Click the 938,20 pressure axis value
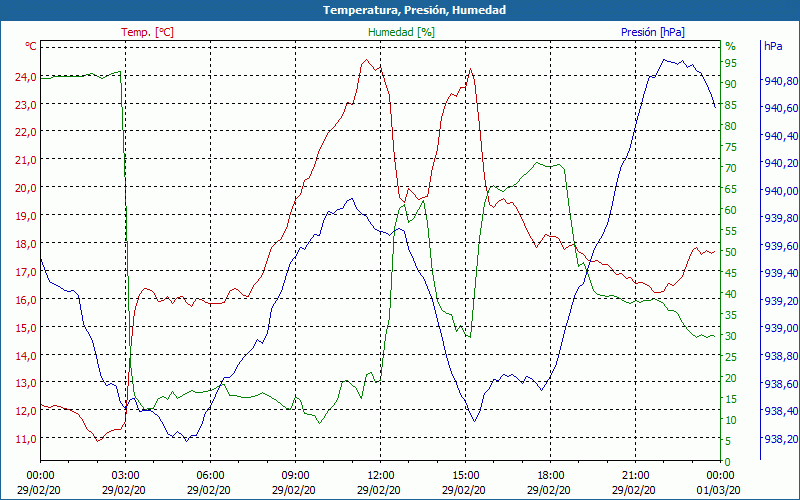800x500 pixels. pyautogui.click(x=781, y=438)
